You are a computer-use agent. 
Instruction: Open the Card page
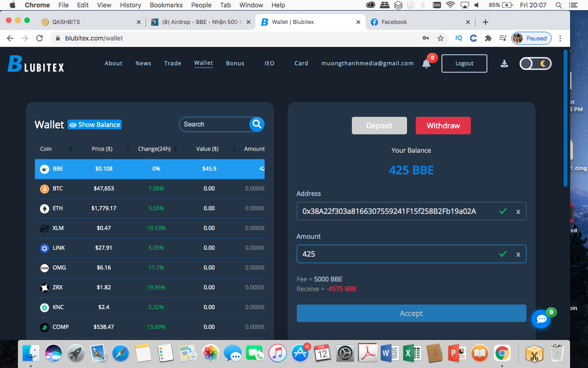[301, 63]
